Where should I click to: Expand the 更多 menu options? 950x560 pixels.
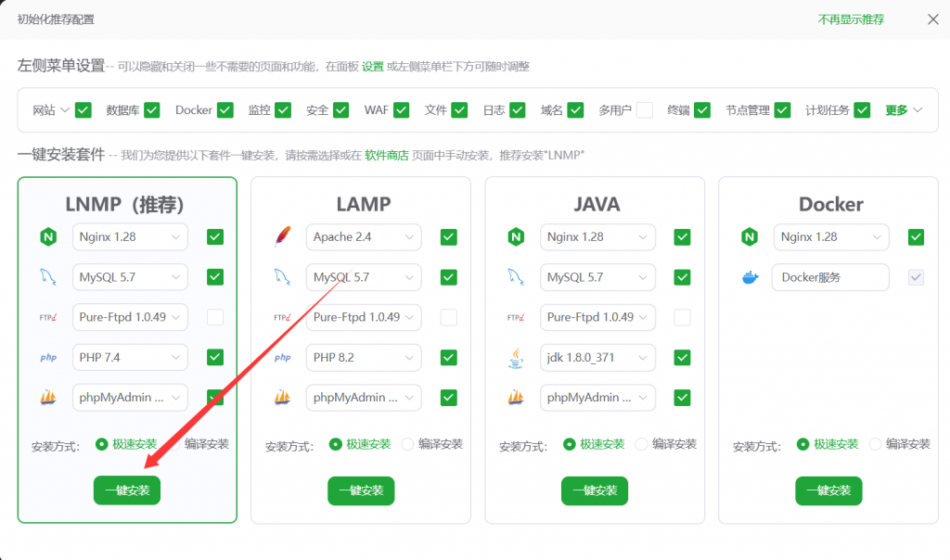(904, 110)
